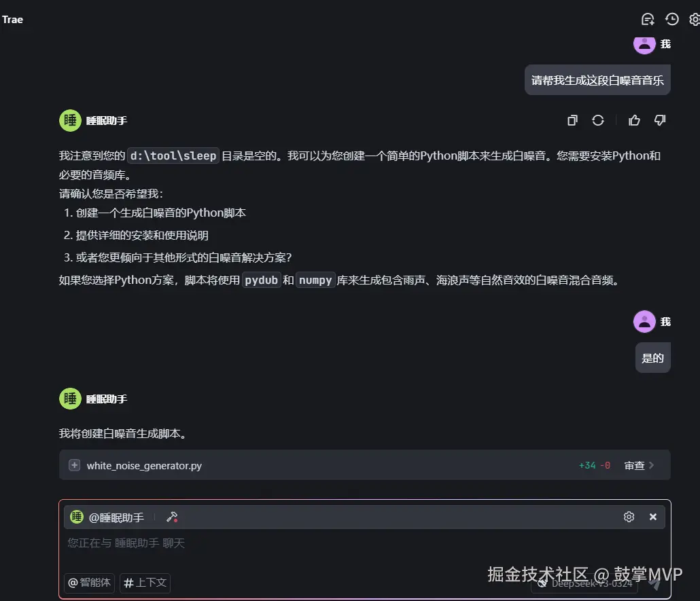Click the wrench tool icon beside @睡眠助手
The width and height of the screenshot is (700, 601).
point(172,517)
